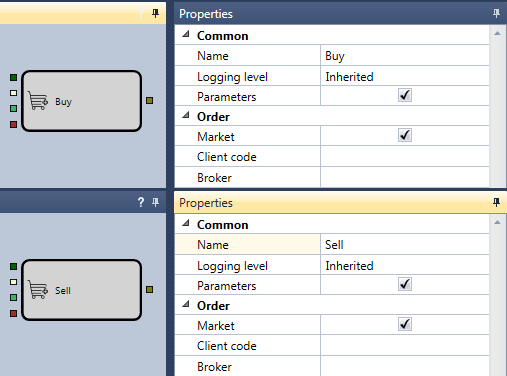Click scroll up arrow in upper Properties panel
Viewport: 507px width, 376px height.
point(497,33)
